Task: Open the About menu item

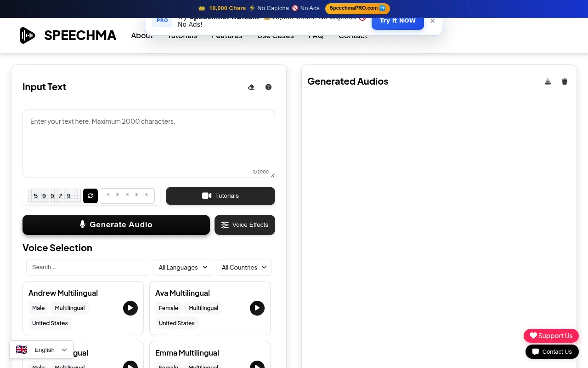Action: click(x=142, y=35)
